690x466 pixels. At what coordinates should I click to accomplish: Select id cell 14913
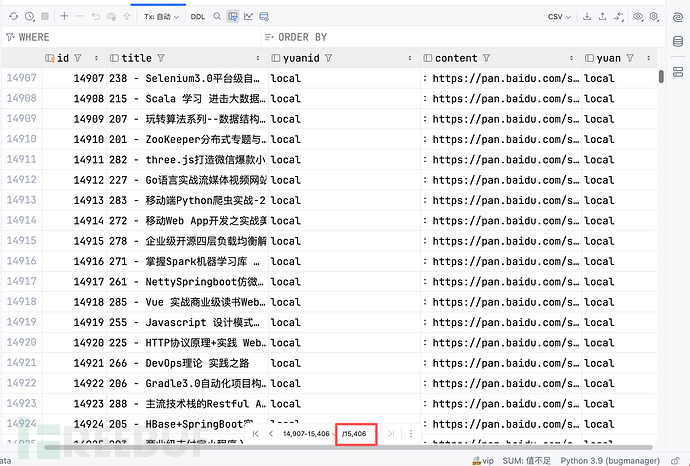pyautogui.click(x=74, y=200)
